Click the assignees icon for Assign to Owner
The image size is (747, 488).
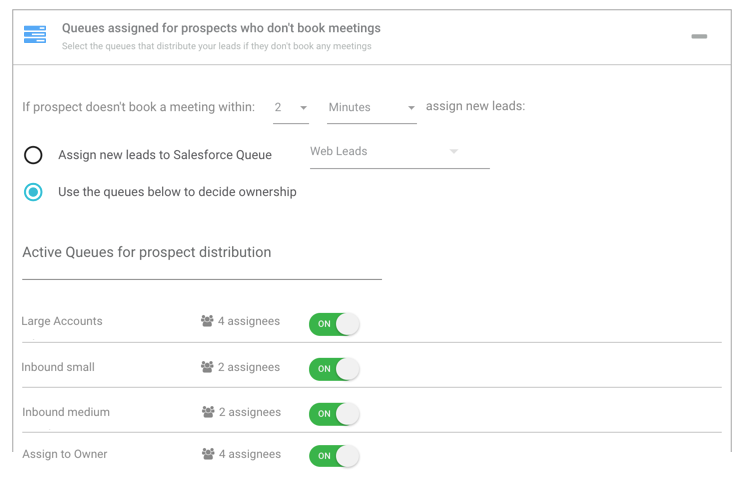pos(207,454)
